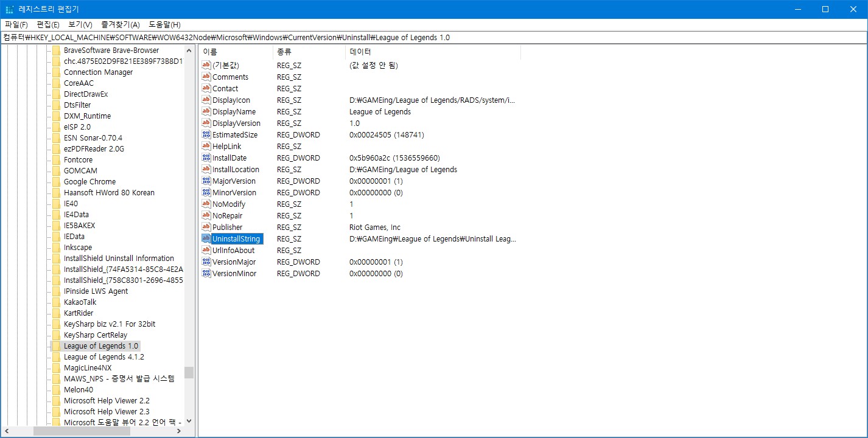Click the registry path address bar
Viewport: 868px width, 438px height.
433,37
